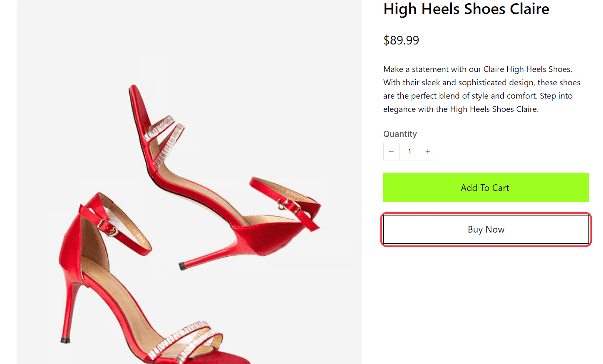Click the green Add To Cart button

tap(485, 188)
